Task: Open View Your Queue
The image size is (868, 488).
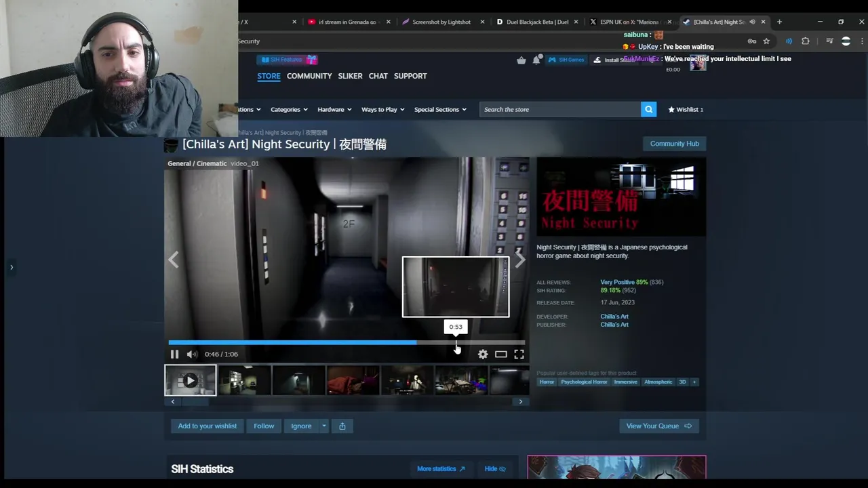Action: click(659, 426)
